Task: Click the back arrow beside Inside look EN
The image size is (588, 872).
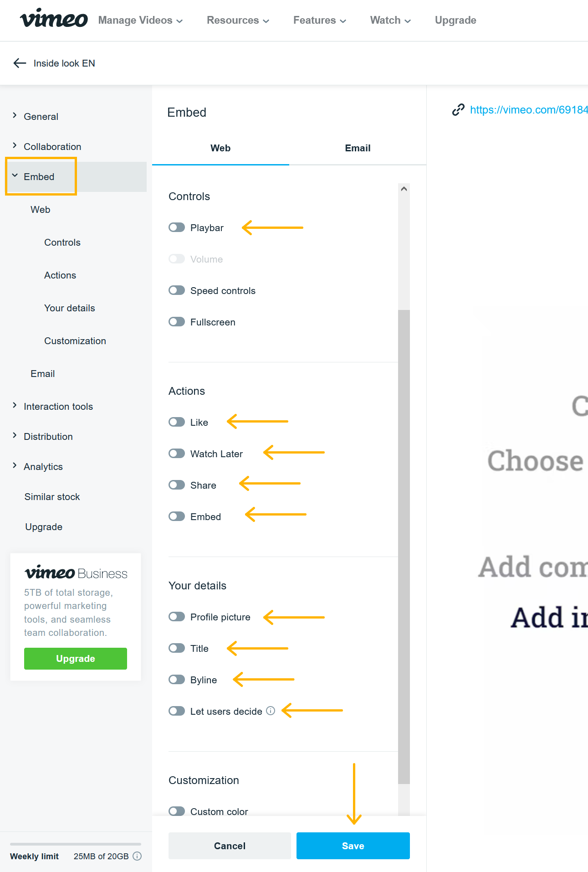Action: point(20,63)
